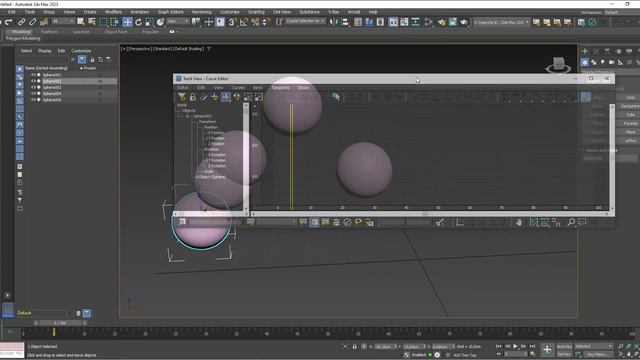Select the Link tool in main toolbar
The width and height of the screenshot is (640, 360).
[22, 22]
